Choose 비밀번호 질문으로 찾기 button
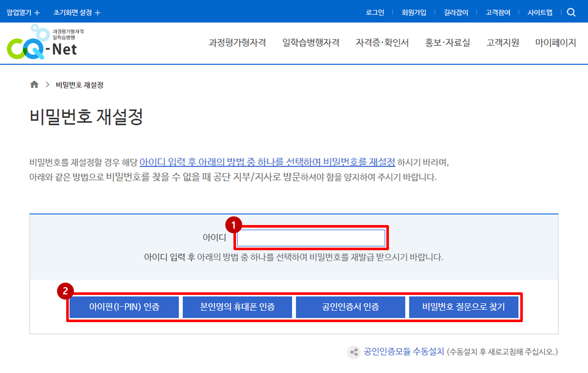 coord(464,307)
